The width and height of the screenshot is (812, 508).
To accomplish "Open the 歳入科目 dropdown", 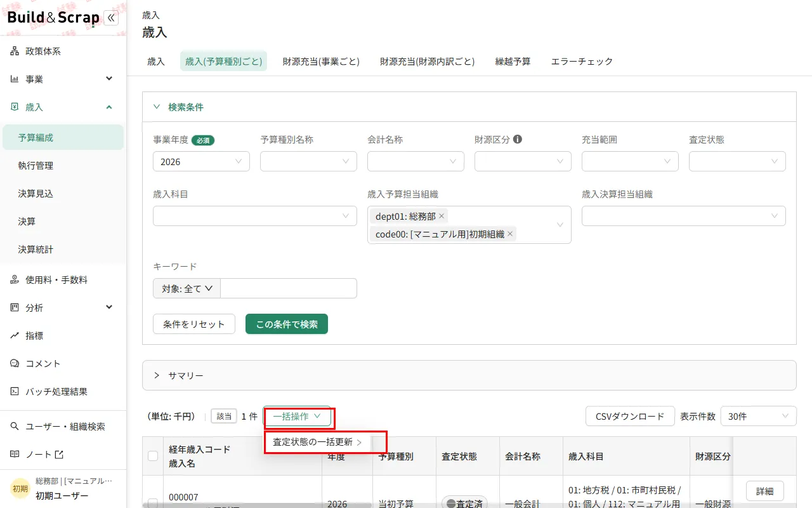I will [x=255, y=216].
